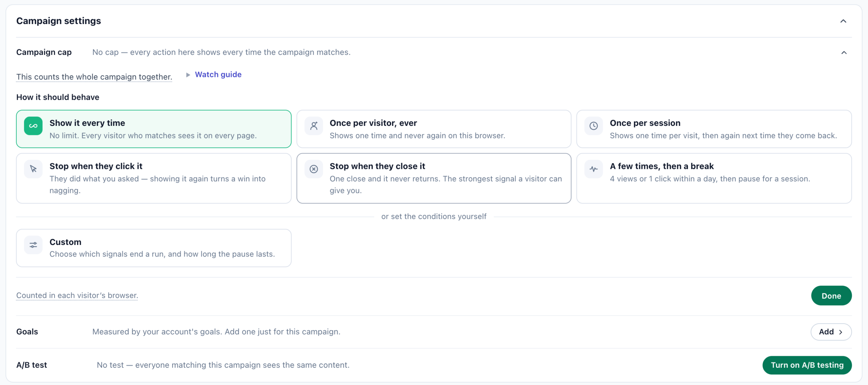Add a goal for this campaign
Screen dimensions: 868x385
click(x=831, y=332)
